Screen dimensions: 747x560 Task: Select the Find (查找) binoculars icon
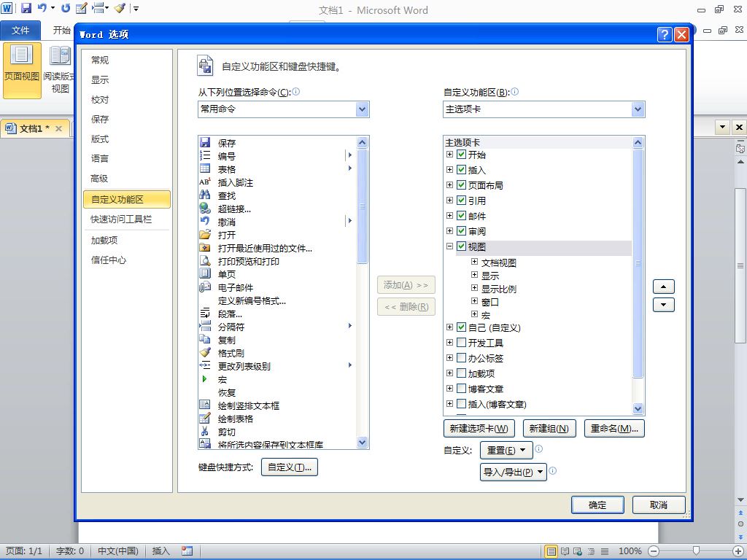[x=205, y=195]
